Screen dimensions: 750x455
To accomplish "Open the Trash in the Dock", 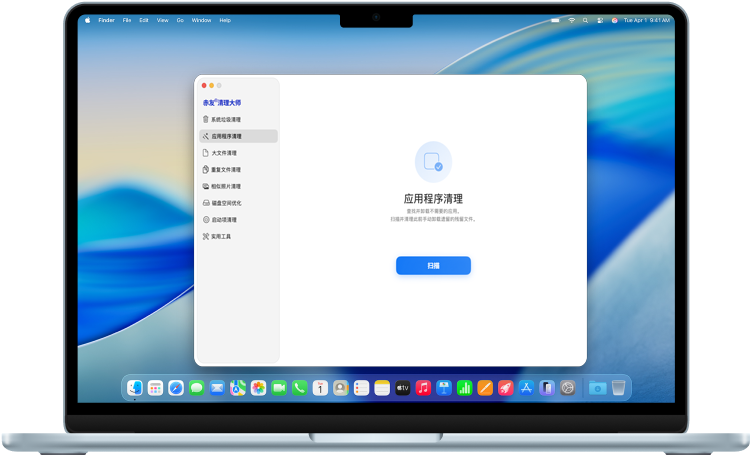I will tap(619, 387).
